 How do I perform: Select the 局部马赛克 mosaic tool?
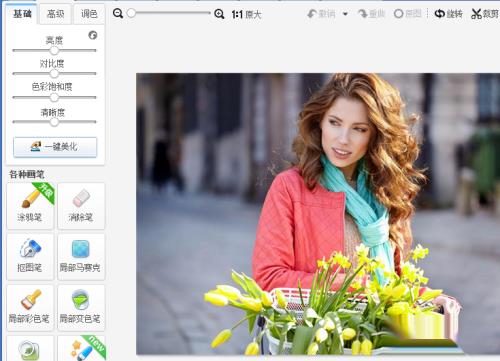coord(81,257)
